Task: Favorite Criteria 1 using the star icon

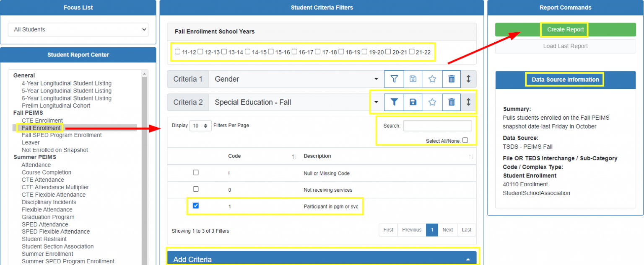Action: (x=432, y=79)
